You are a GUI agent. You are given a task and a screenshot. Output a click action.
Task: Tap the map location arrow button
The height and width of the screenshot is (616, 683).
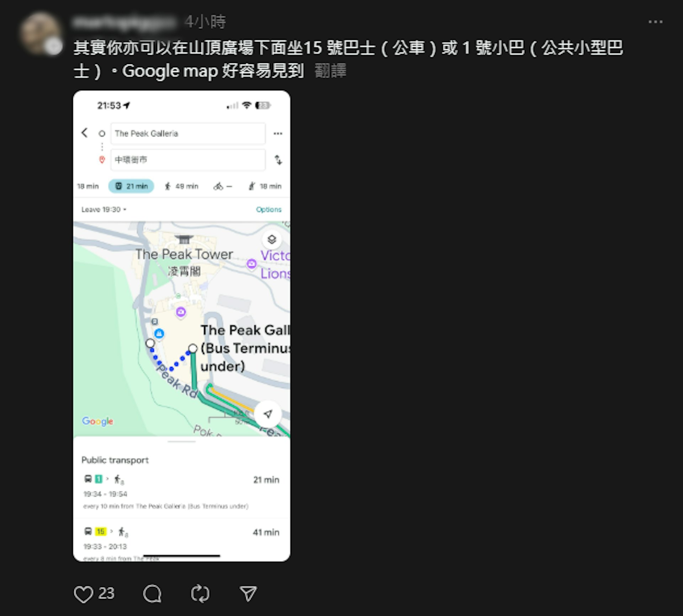[268, 414]
